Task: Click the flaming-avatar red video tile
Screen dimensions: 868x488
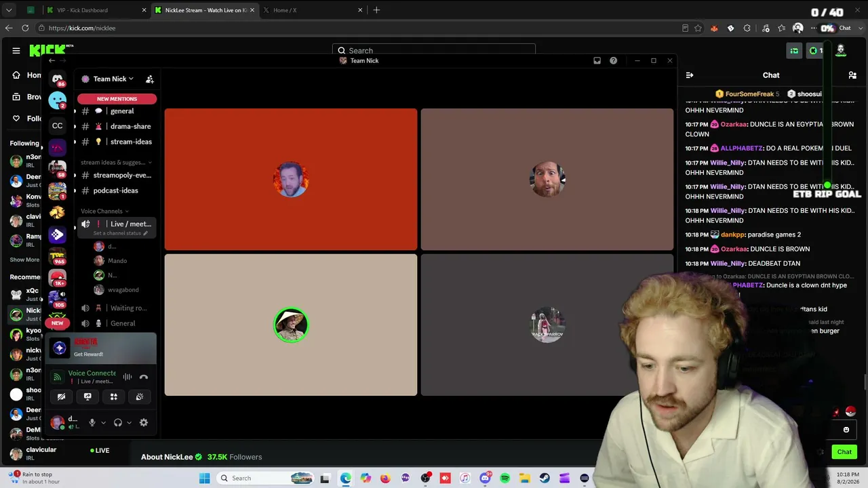Action: pos(291,180)
